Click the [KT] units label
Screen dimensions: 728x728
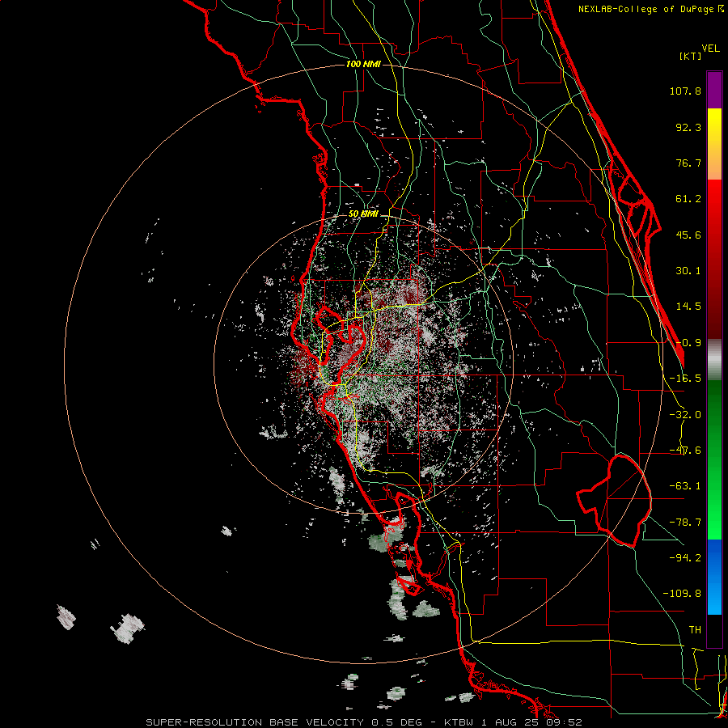pos(690,56)
